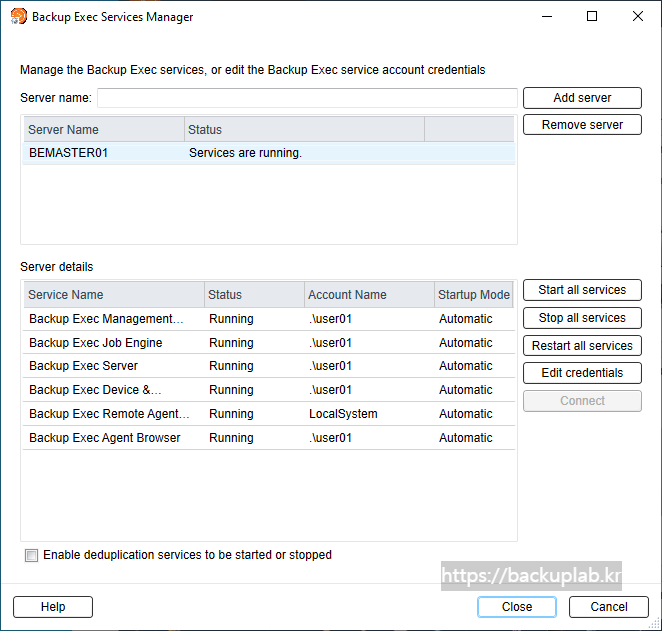Close window with title bar X
662x631 pixels.
pos(638,16)
